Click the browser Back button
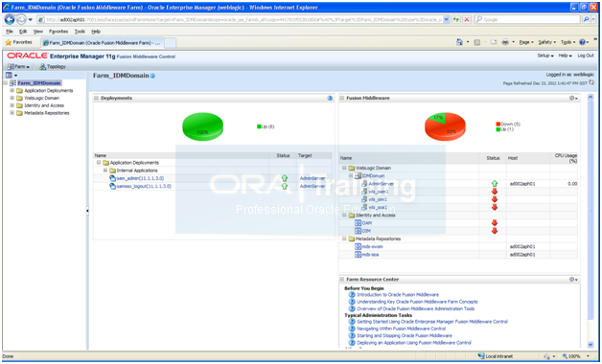 tap(10, 19)
